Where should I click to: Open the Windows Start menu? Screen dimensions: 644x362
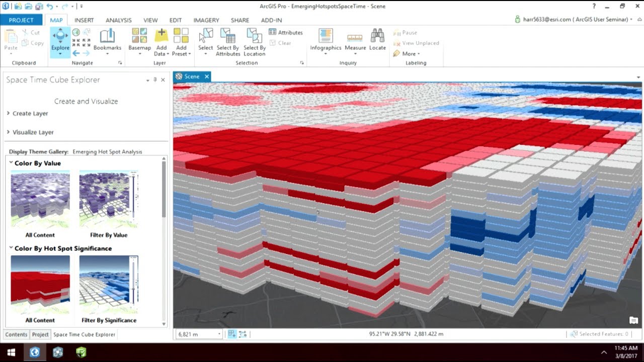coord(11,352)
